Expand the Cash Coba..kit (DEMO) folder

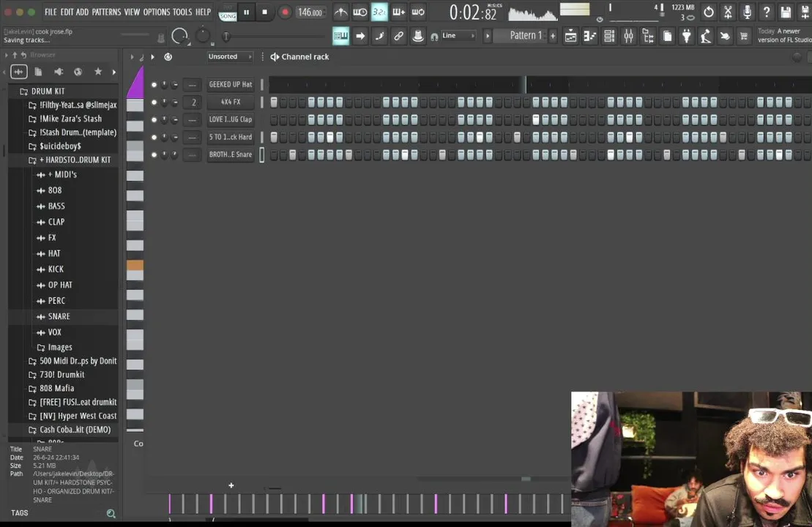[x=70, y=430]
